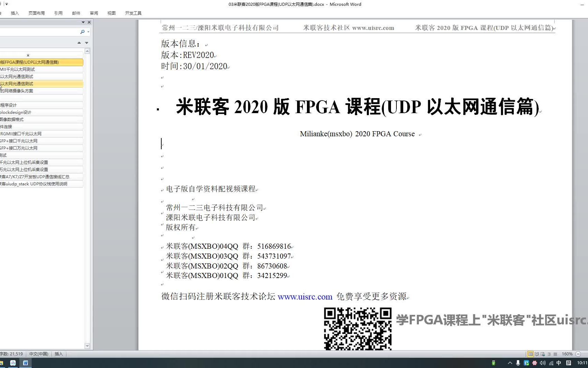Click navigation pane scrollbar up arrow

(87, 51)
